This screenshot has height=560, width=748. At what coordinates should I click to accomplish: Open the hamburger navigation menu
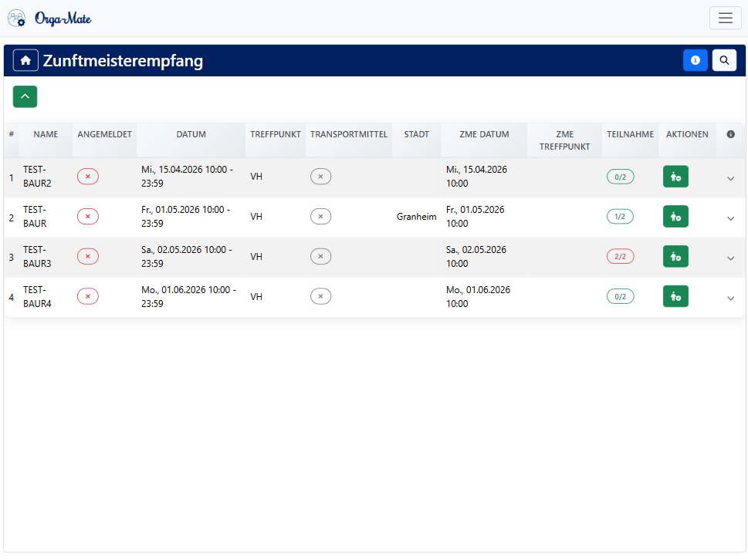point(725,18)
